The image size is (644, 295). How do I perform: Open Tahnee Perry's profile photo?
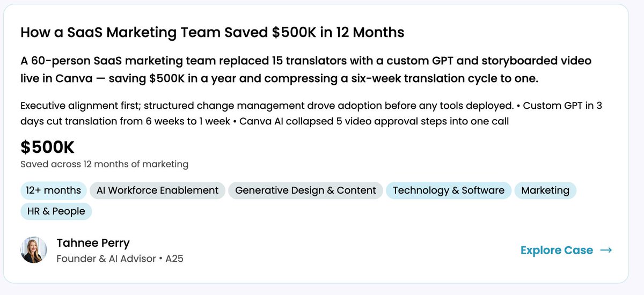point(34,250)
